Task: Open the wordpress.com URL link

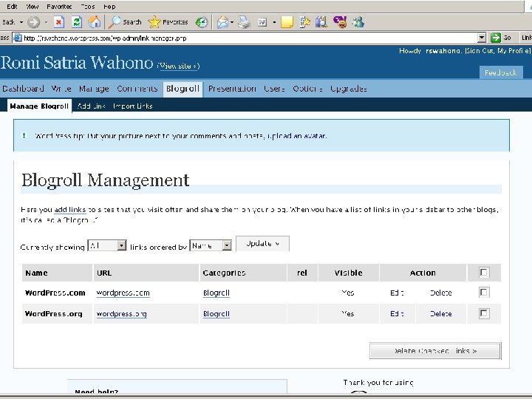Action: tap(123, 293)
